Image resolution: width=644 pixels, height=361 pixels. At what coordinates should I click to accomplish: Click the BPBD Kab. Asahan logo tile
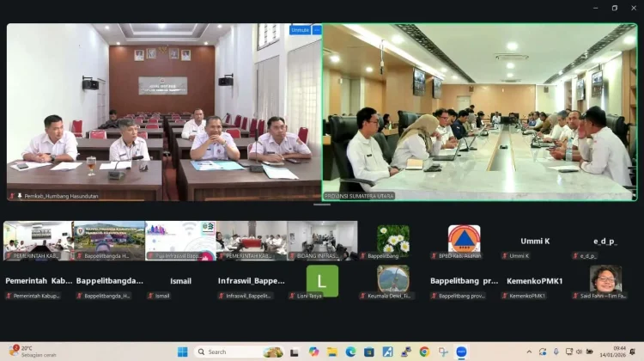tap(464, 239)
